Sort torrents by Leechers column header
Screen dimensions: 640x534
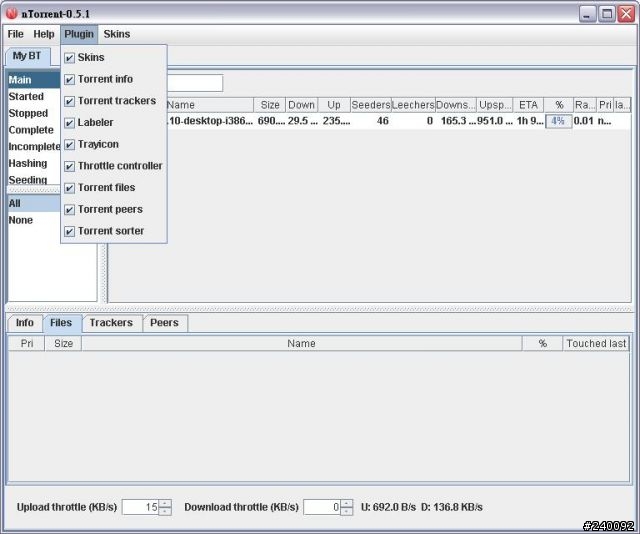coord(413,105)
